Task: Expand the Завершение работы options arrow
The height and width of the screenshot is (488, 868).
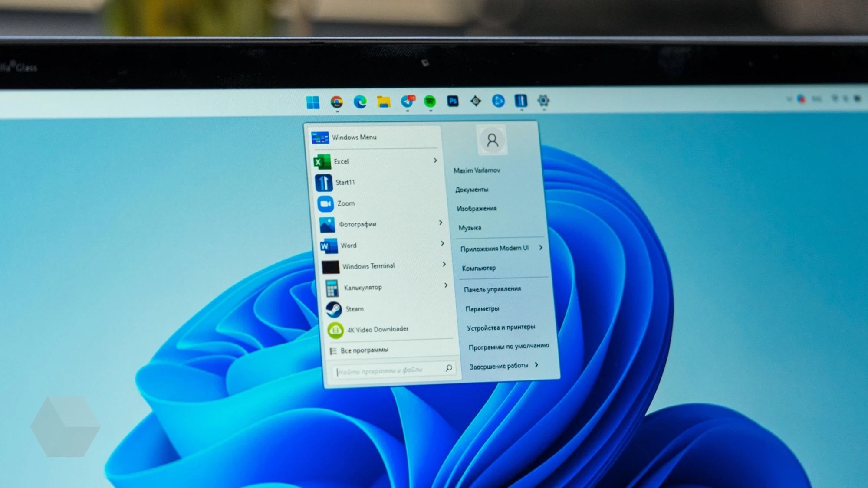Action: [x=537, y=365]
